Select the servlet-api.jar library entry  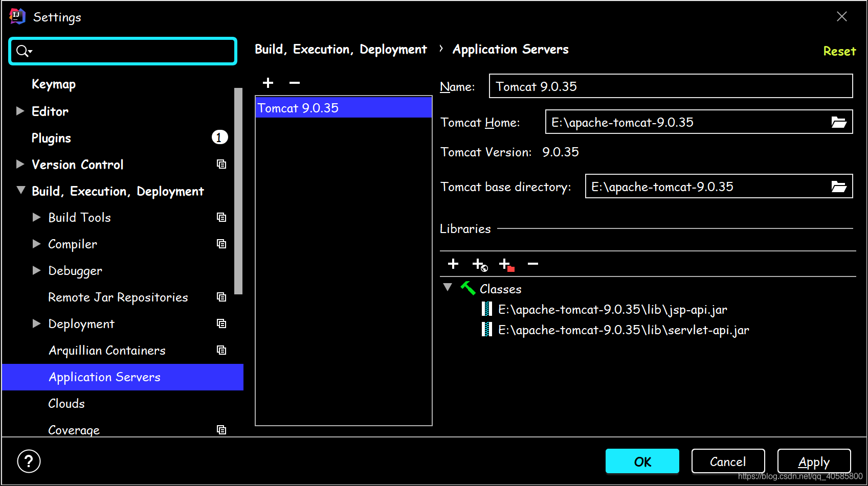coord(624,330)
